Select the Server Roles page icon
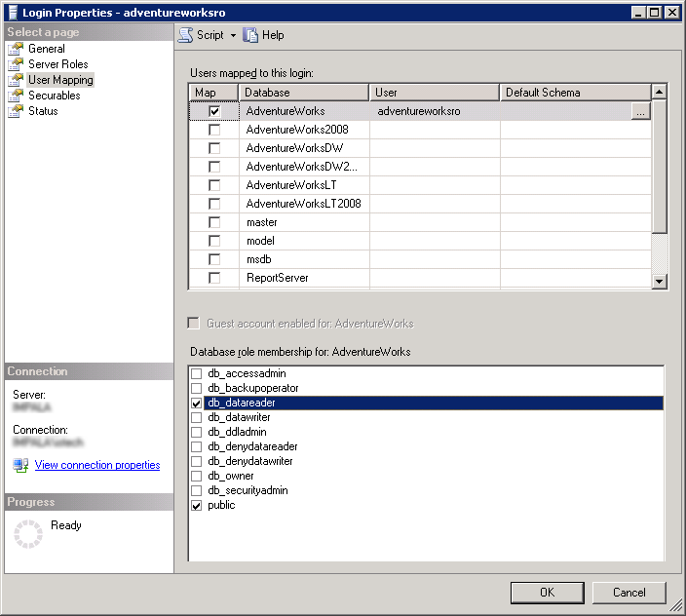Viewport: 686px width, 616px height. pos(16,64)
